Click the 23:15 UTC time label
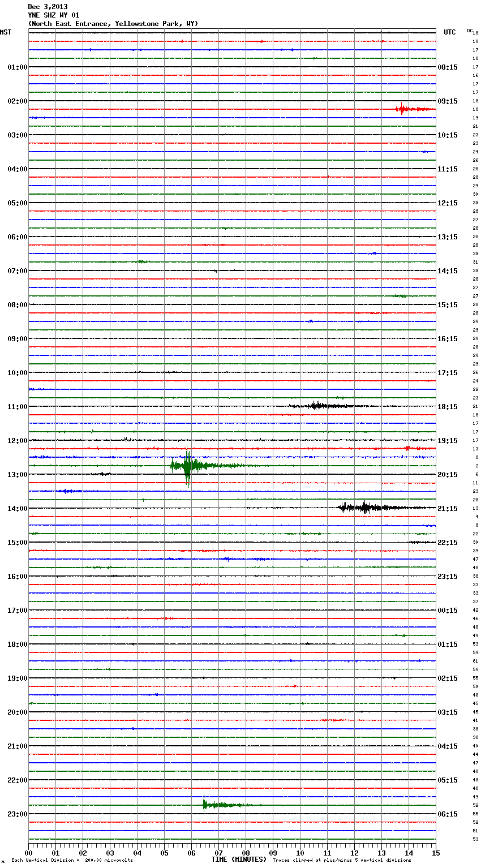This screenshot has height=868, width=481. click(x=448, y=577)
